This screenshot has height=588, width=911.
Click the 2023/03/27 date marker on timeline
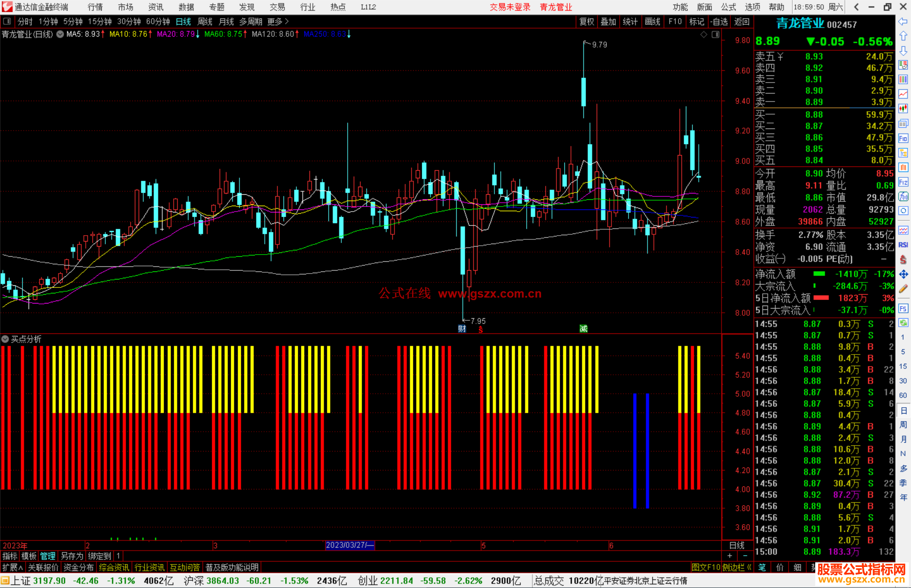click(350, 545)
